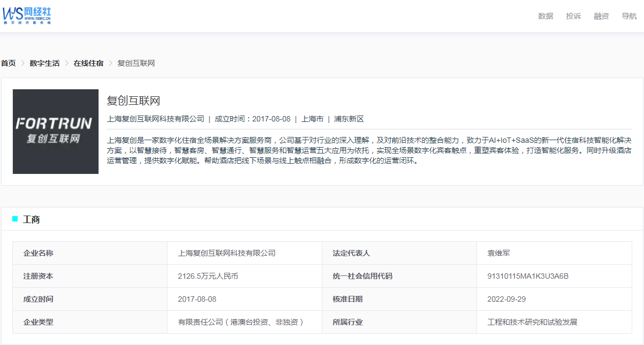Select the 所属行业 label cell
Viewport: 644px width, 345px height.
399,322
